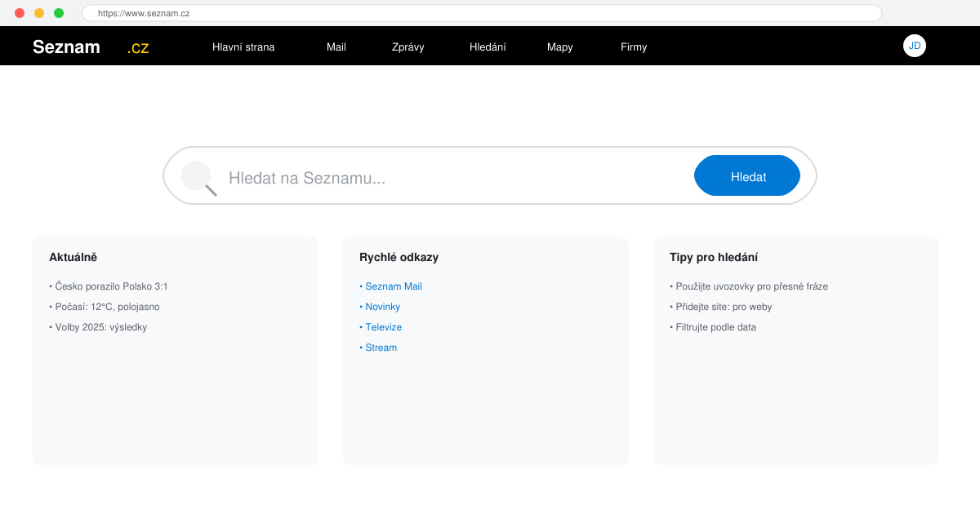The image size is (980, 514).
Task: Click headline Česko porazilo Polsko 3:1
Action: (x=109, y=286)
